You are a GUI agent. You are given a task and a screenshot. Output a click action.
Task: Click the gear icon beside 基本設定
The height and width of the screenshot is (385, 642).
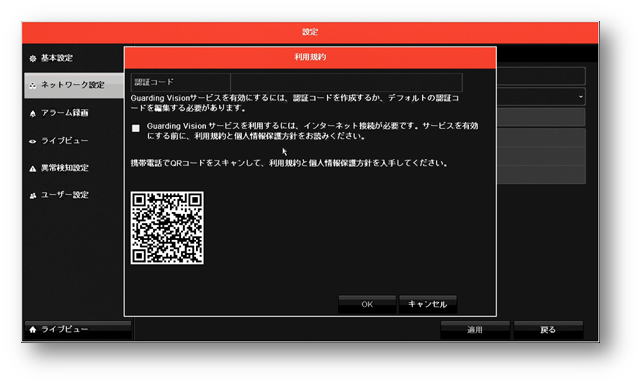(33, 59)
